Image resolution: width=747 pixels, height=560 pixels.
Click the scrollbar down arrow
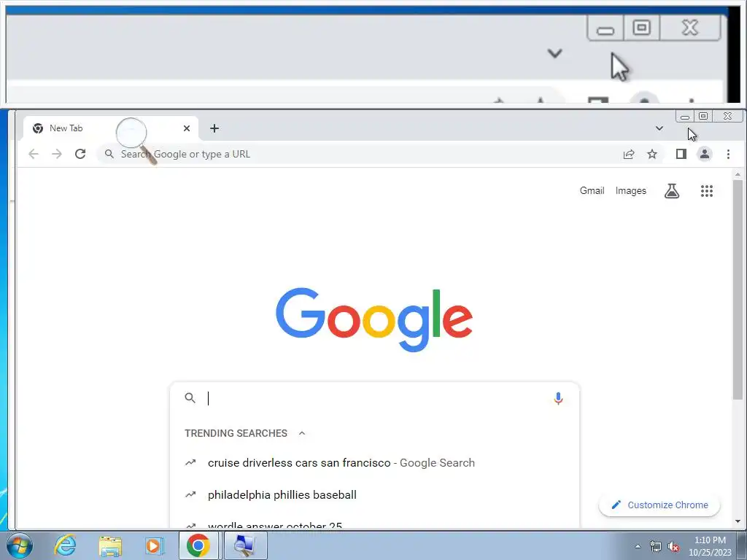[738, 522]
